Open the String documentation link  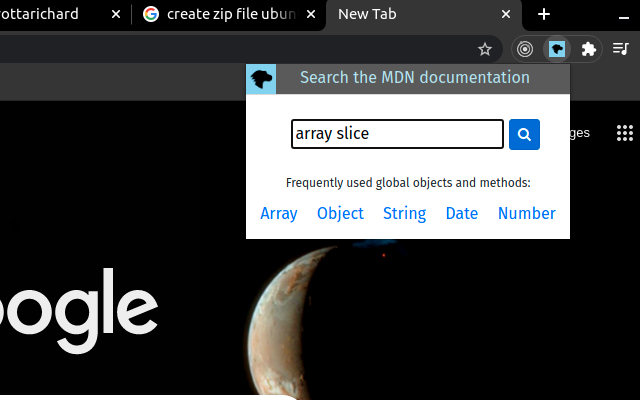[404, 213]
